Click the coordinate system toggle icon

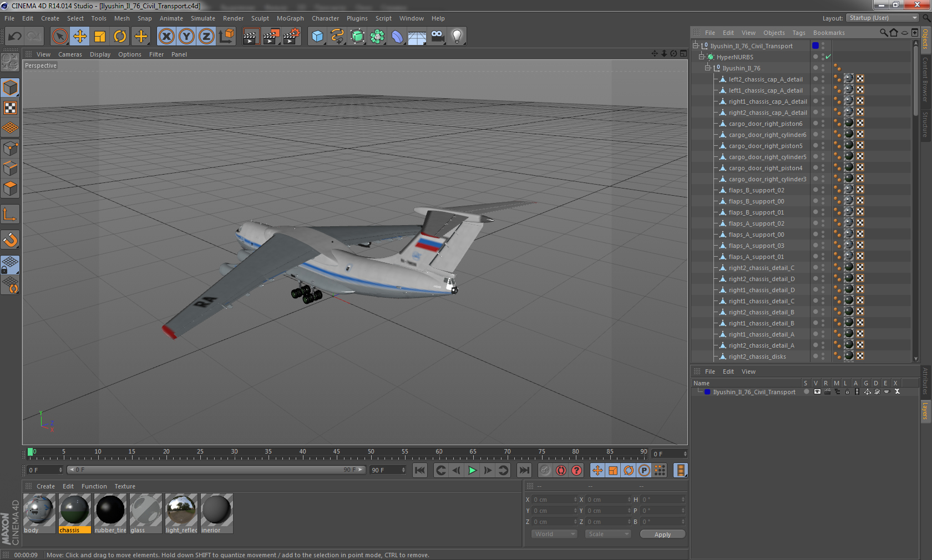click(x=226, y=37)
